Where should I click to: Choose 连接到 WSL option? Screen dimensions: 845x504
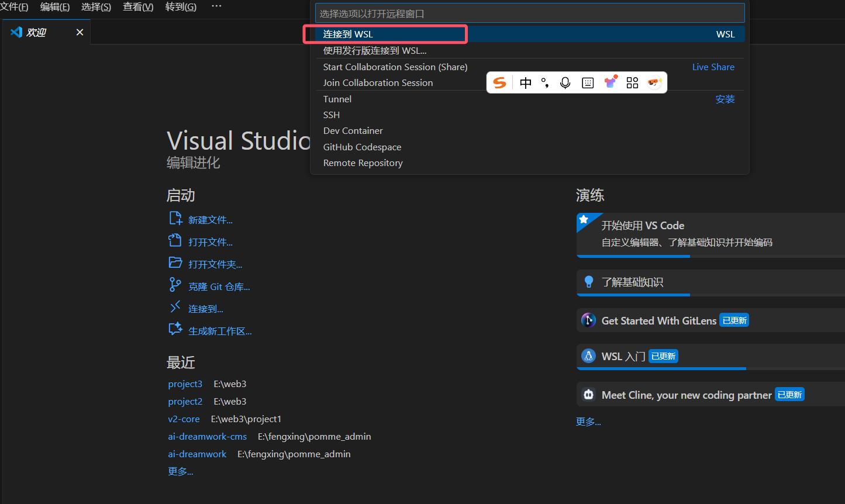(530, 34)
